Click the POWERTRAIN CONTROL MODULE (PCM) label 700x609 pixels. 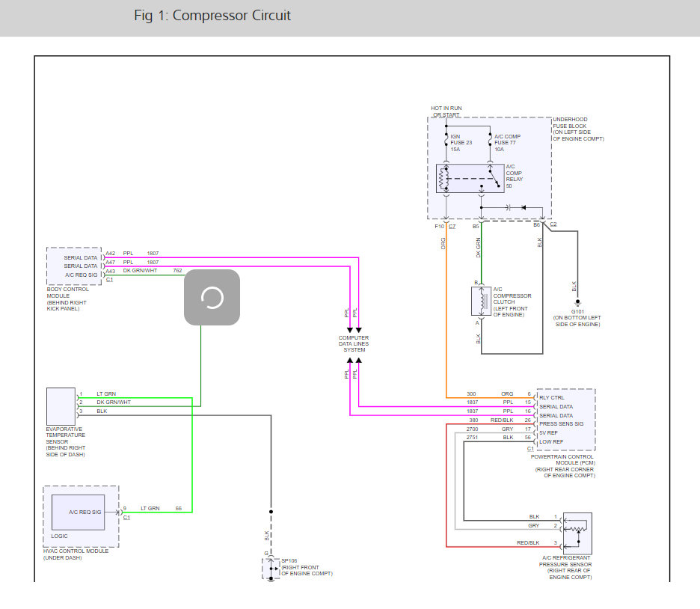pyautogui.click(x=563, y=465)
